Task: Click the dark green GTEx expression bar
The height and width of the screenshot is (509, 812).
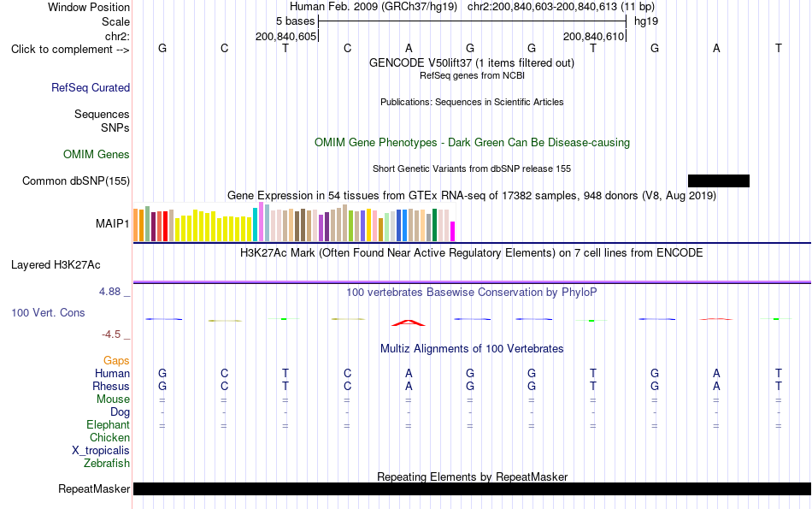Action: (x=434, y=225)
